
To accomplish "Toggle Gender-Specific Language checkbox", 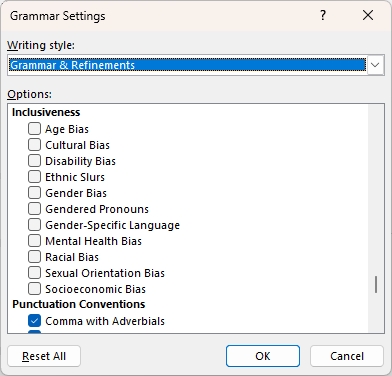I will click(34, 225).
